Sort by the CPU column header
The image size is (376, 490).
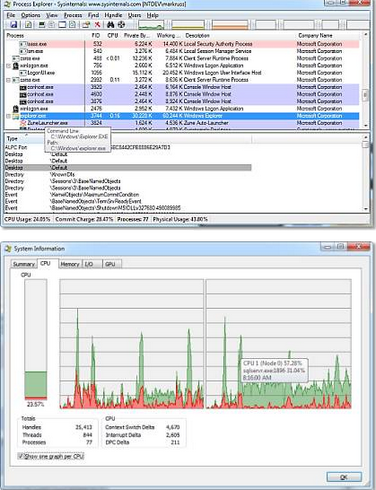113,35
